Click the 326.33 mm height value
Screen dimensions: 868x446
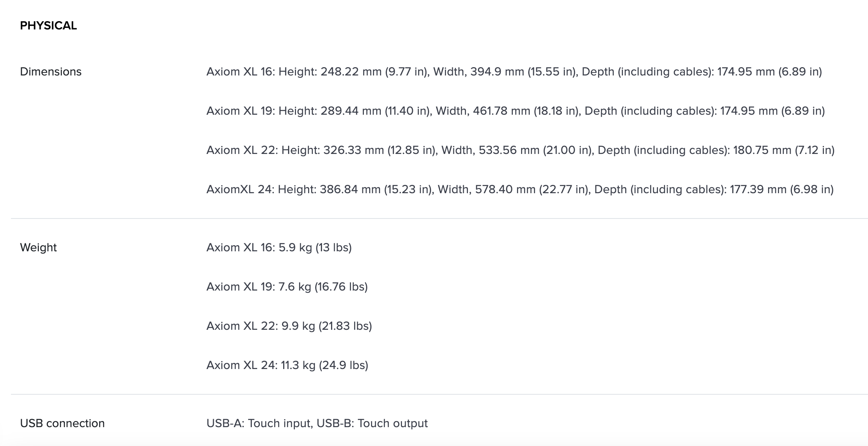[x=353, y=150]
